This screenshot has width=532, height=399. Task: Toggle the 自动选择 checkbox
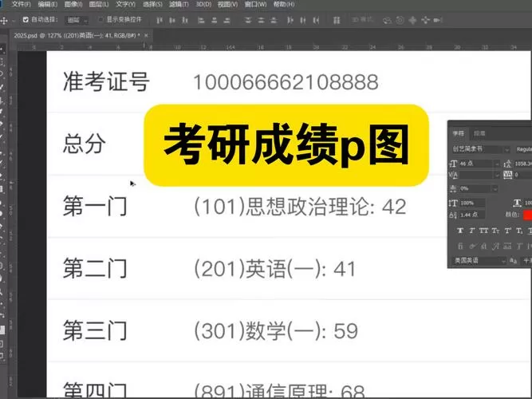(x=26, y=20)
